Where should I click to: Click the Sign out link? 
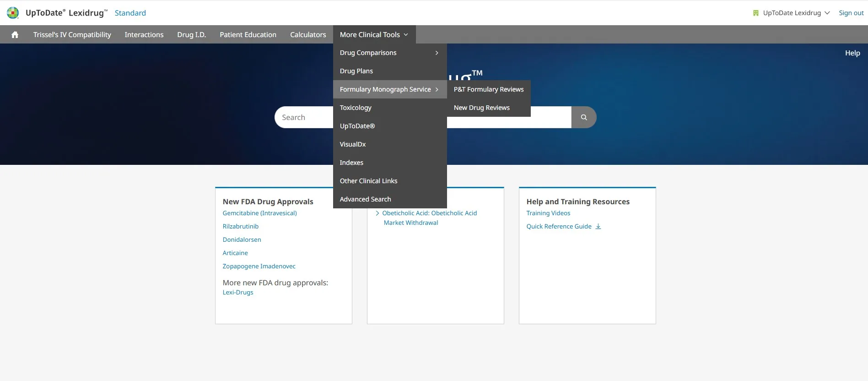pos(851,13)
